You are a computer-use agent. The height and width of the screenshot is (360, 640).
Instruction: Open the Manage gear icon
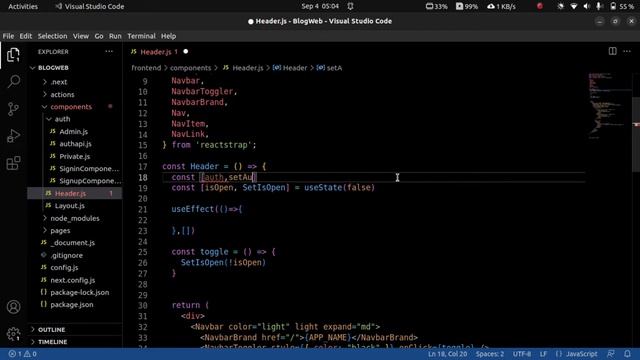[x=13, y=334]
